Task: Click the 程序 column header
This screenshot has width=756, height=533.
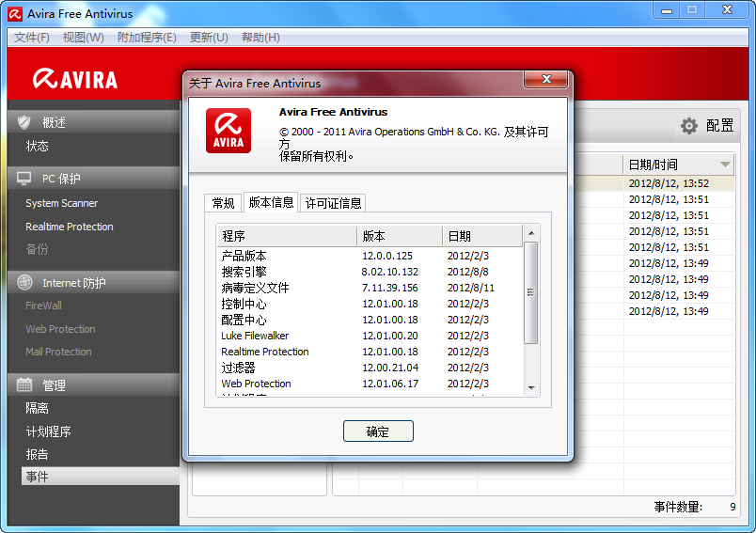Action: pos(287,236)
